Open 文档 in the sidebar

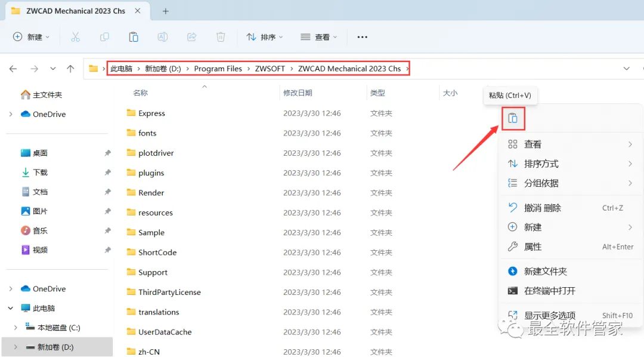(x=34, y=192)
